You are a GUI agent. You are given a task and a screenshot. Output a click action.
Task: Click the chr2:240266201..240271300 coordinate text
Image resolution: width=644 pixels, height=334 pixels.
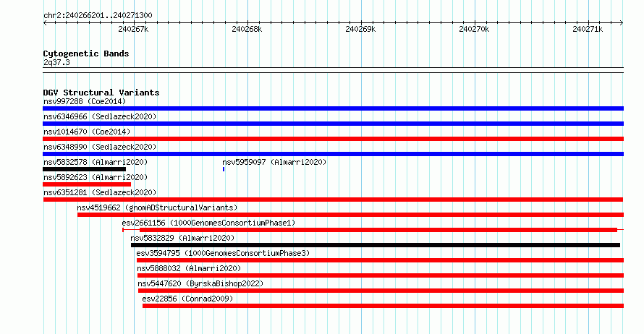tap(98, 16)
